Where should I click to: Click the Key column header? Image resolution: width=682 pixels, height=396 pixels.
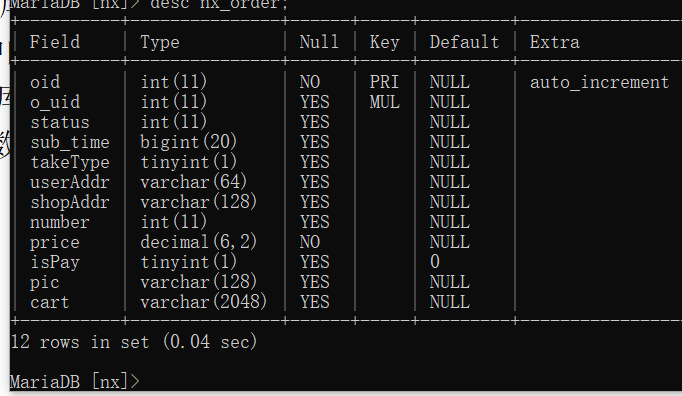point(384,43)
